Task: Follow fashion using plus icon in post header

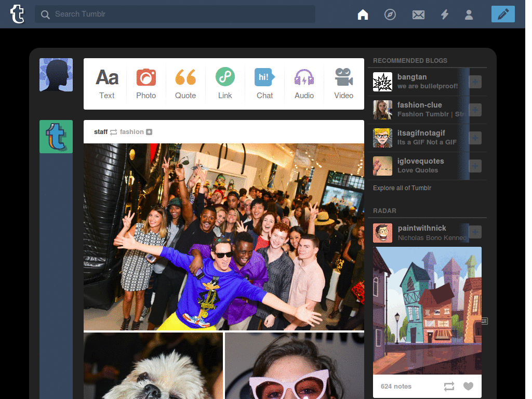Action: 149,132
